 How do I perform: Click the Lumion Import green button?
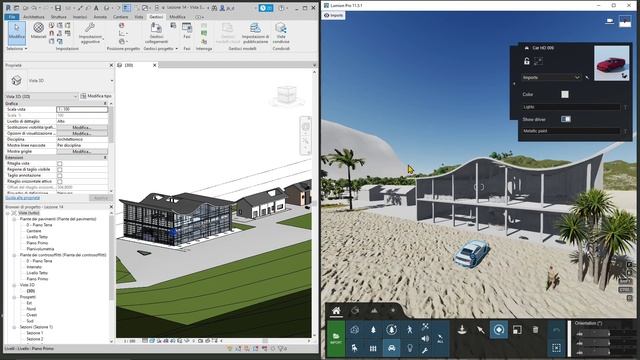pos(336,338)
